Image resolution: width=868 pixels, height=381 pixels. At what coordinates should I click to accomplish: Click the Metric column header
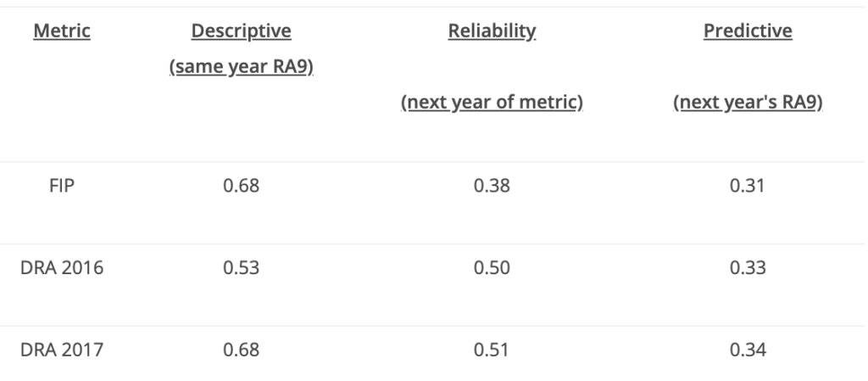tap(61, 31)
